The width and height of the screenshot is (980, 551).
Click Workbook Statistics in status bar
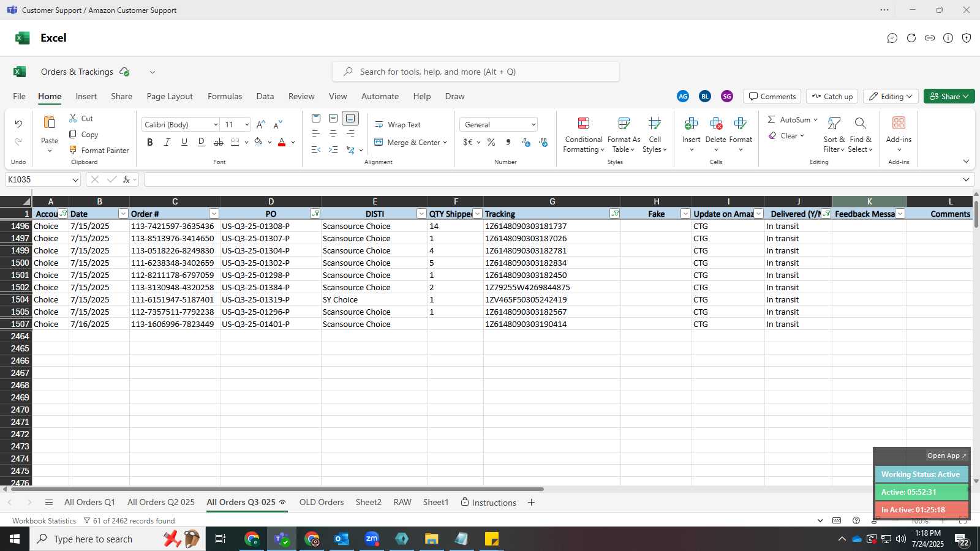point(44,520)
